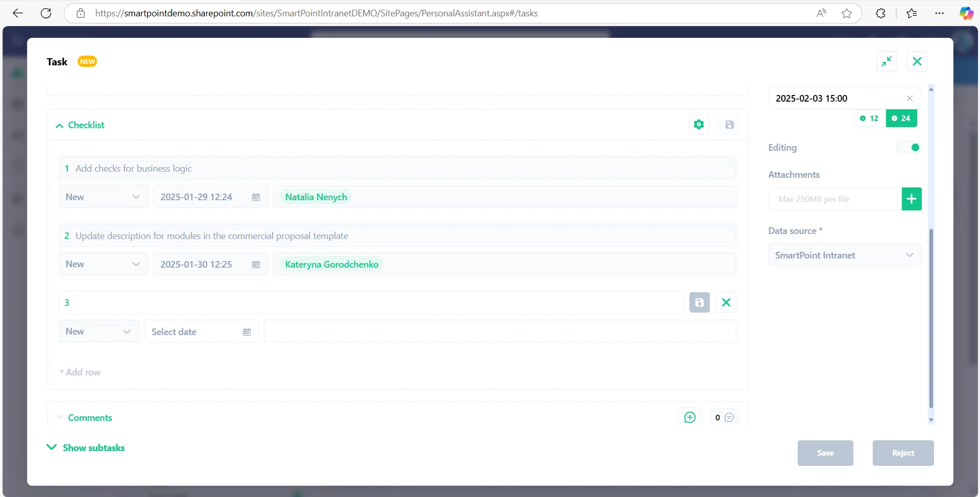Click + Add row link

click(80, 372)
